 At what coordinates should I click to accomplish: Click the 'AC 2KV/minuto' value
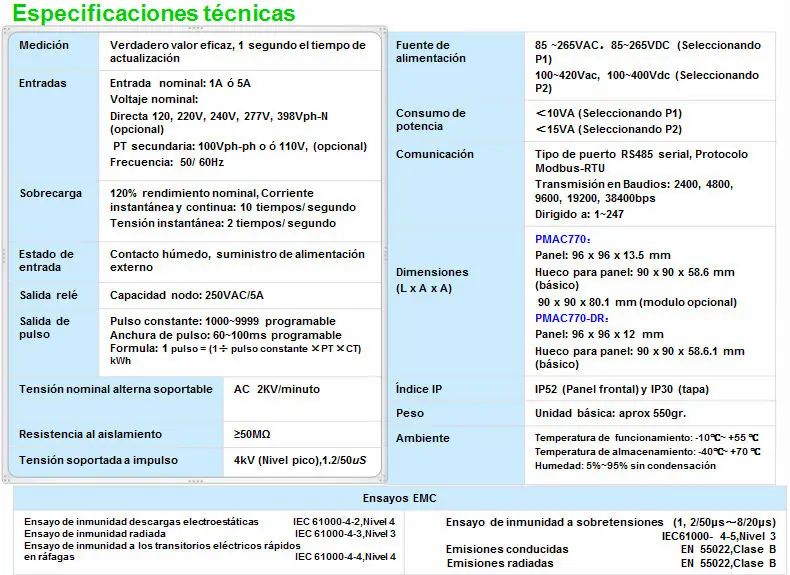tap(277, 389)
